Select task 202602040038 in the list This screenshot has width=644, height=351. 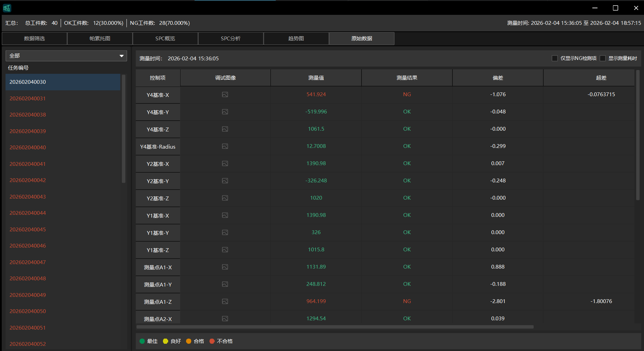coord(28,114)
